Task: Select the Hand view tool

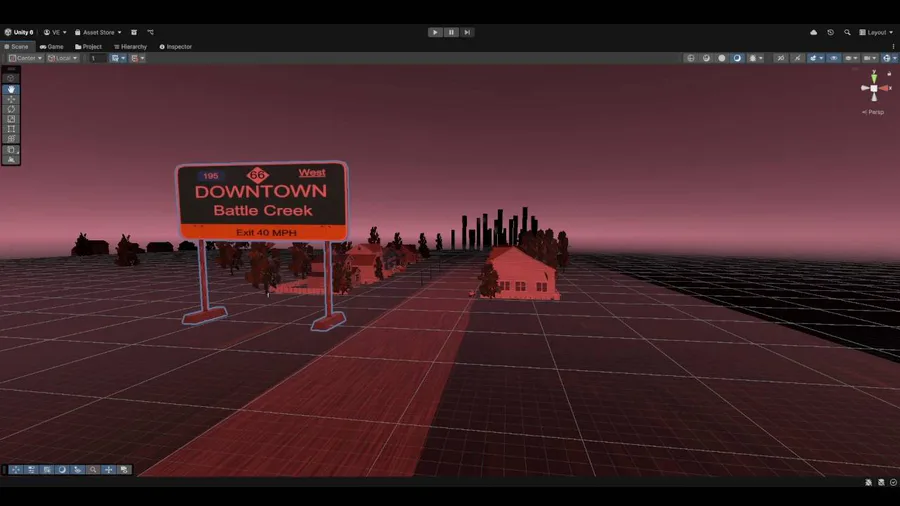Action: 11,89
